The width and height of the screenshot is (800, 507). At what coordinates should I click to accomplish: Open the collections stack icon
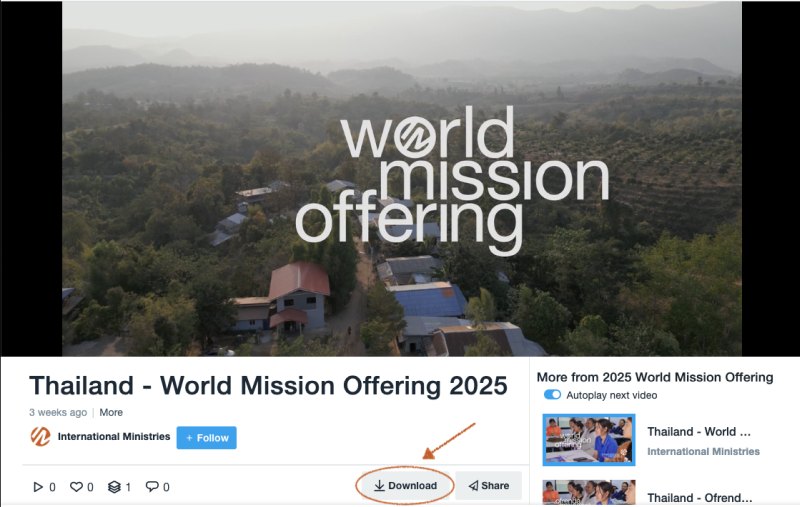point(114,487)
